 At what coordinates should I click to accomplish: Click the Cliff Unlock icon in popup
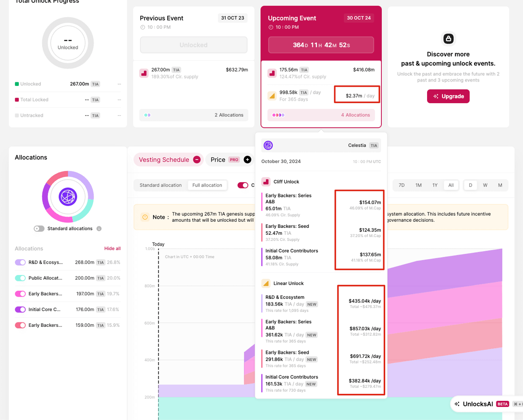266,182
